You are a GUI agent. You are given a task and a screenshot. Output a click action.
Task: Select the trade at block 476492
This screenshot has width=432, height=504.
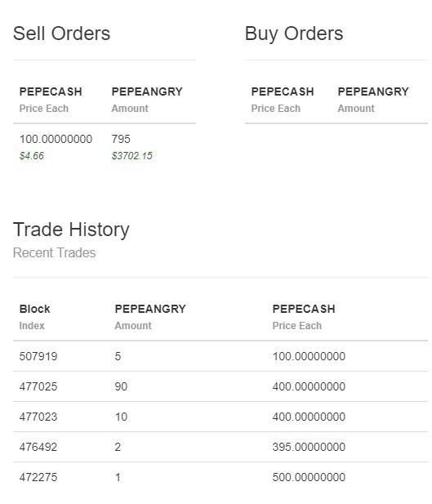220,447
